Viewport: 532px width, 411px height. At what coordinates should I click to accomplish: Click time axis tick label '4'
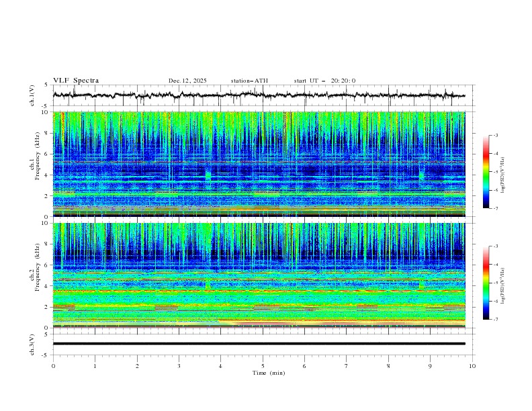click(x=220, y=366)
